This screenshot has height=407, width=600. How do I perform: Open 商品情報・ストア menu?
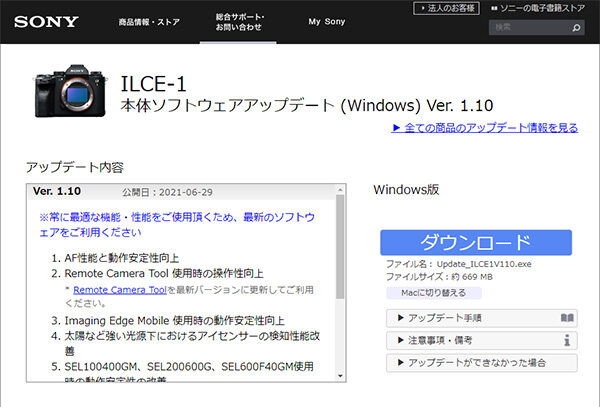tap(149, 22)
